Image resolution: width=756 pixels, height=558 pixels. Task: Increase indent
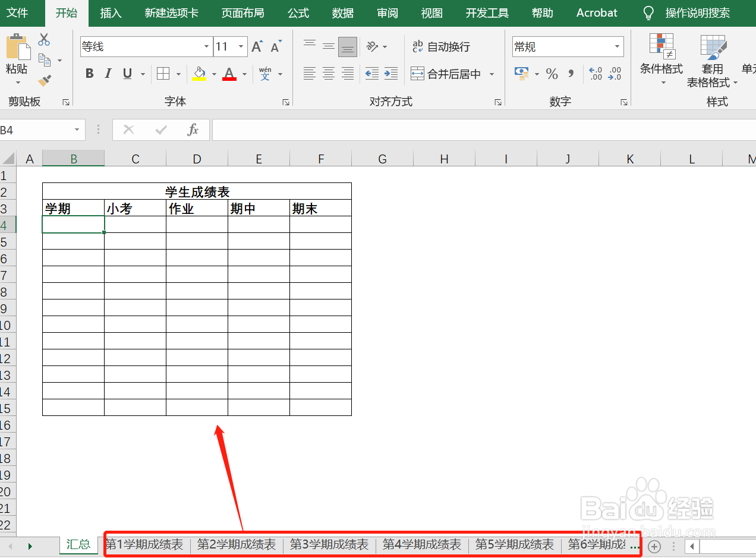[391, 74]
